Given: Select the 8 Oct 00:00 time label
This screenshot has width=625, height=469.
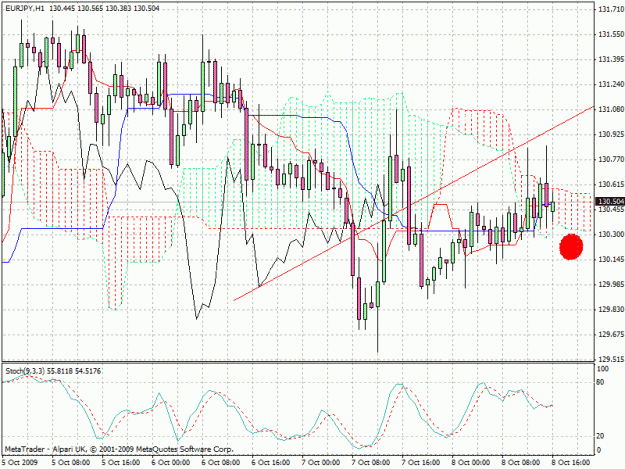Looking at the screenshot, I should tap(471, 462).
